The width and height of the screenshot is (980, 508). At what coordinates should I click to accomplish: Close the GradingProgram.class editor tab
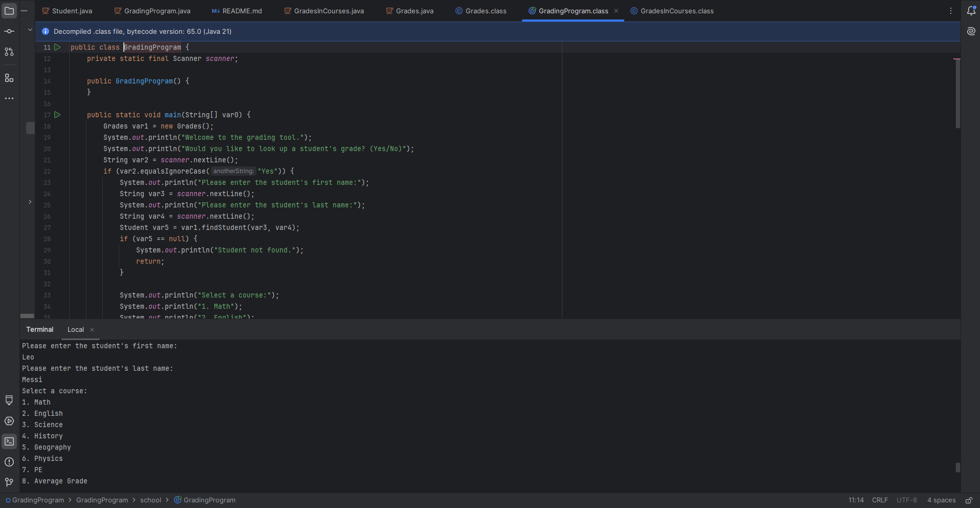(x=616, y=11)
